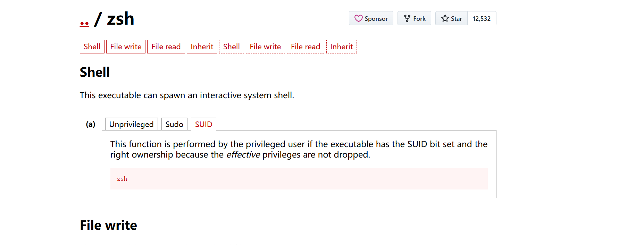The image size is (644, 245).
Task: Select the SUID tab
Action: [x=203, y=124]
